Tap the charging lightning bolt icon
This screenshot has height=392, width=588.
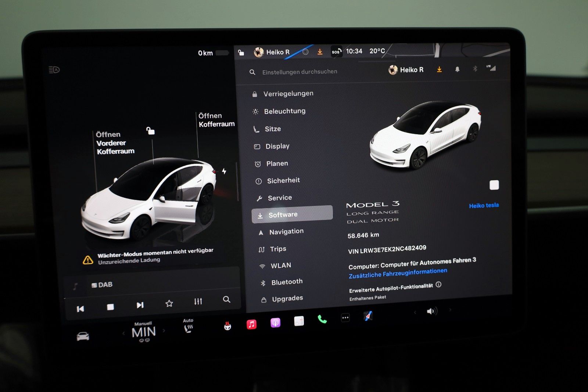coord(224,171)
